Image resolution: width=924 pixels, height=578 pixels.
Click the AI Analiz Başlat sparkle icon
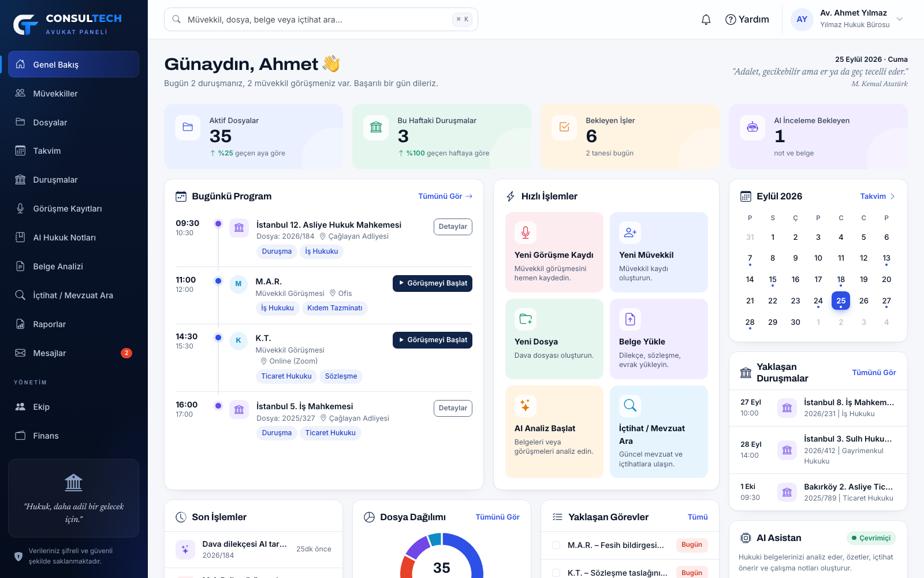point(526,406)
